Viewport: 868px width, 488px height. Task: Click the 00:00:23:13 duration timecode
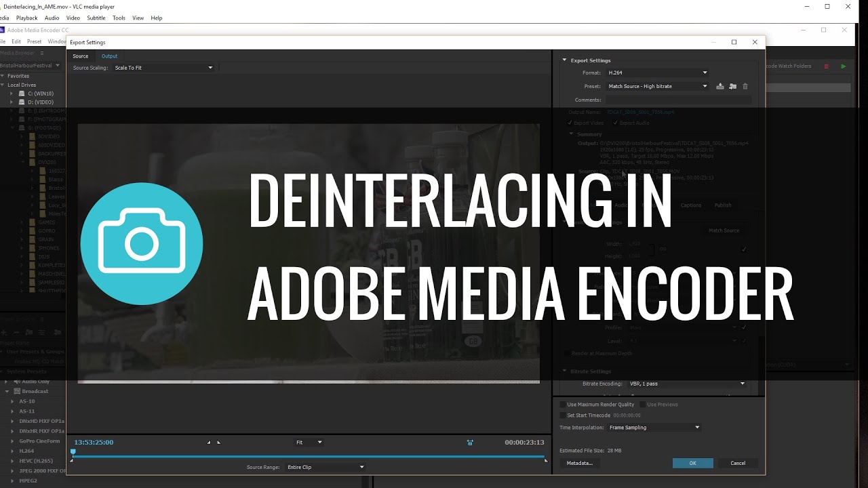click(524, 443)
